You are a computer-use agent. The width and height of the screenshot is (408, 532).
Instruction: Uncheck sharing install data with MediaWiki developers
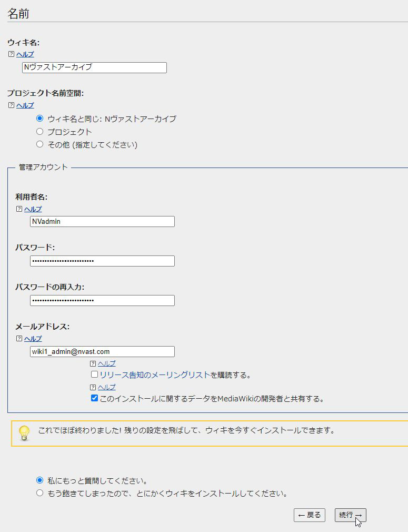(x=94, y=398)
